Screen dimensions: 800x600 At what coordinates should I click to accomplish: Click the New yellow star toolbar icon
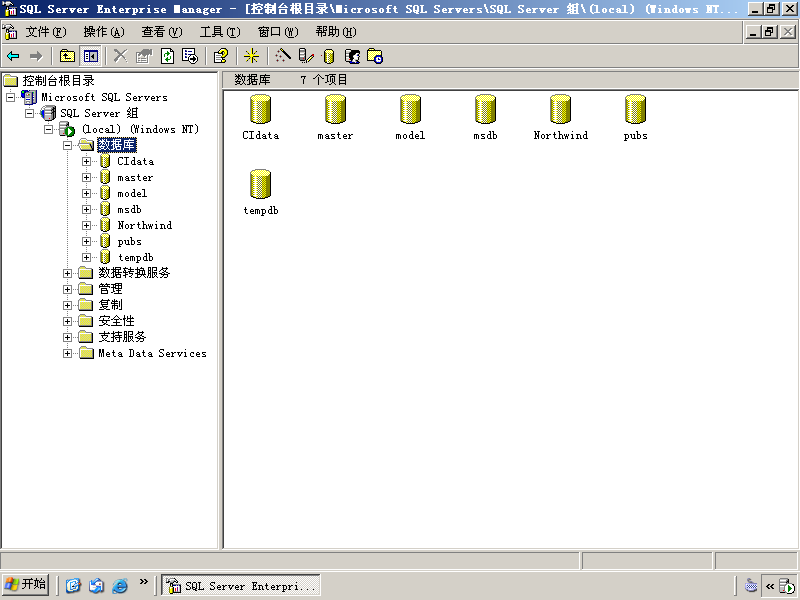pyautogui.click(x=252, y=56)
